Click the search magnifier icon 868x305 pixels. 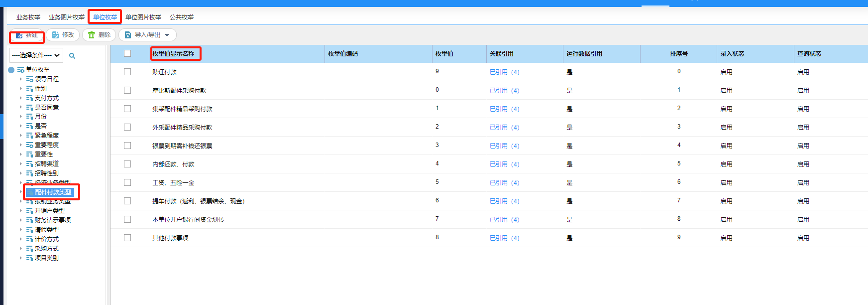pyautogui.click(x=72, y=56)
